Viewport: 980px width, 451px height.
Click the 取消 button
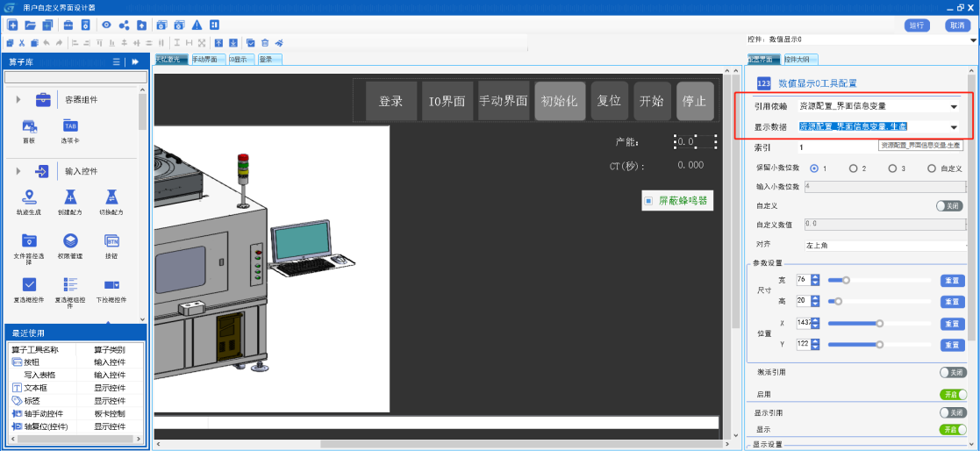pos(957,25)
